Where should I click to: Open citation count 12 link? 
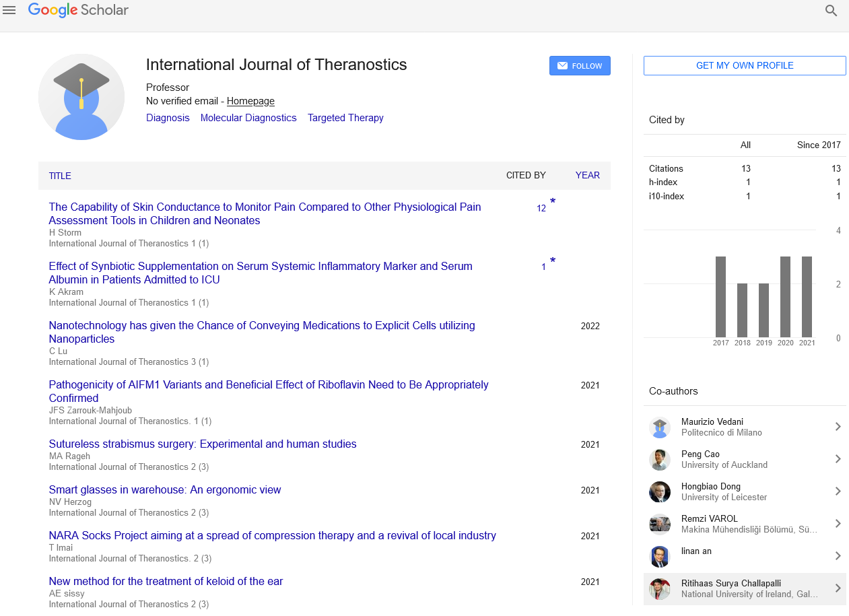click(541, 209)
